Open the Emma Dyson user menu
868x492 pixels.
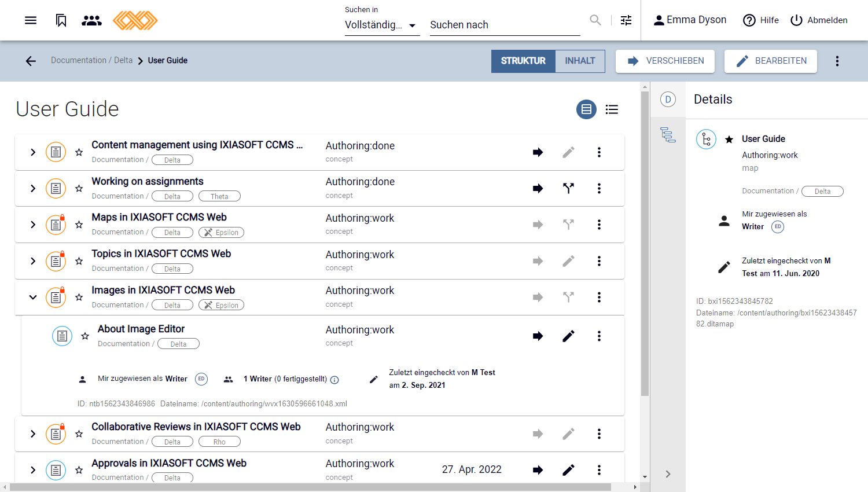(690, 20)
